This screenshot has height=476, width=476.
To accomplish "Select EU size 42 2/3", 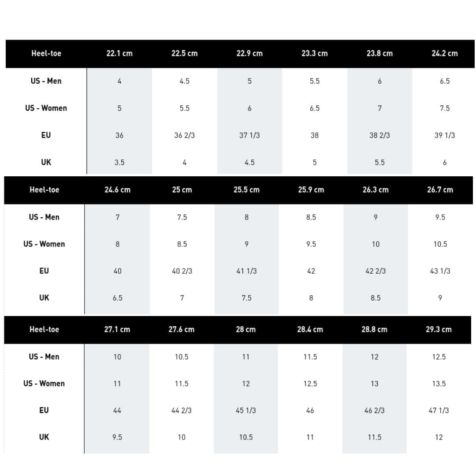I will 376,271.
